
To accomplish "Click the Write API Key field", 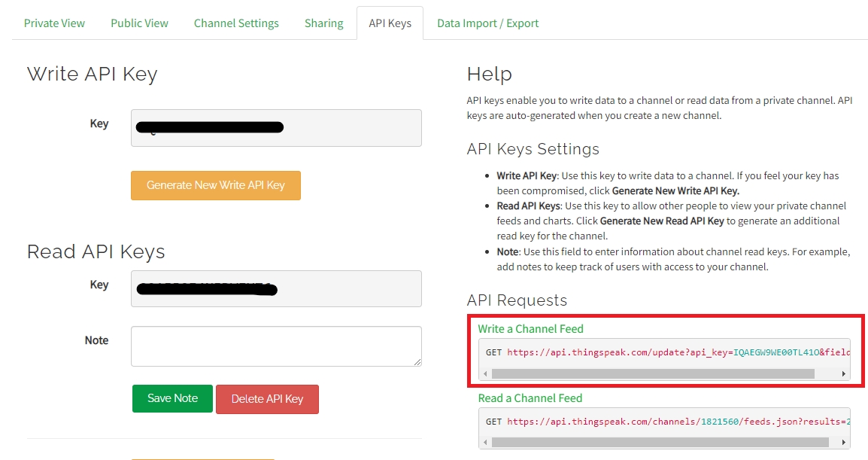I will (276, 128).
